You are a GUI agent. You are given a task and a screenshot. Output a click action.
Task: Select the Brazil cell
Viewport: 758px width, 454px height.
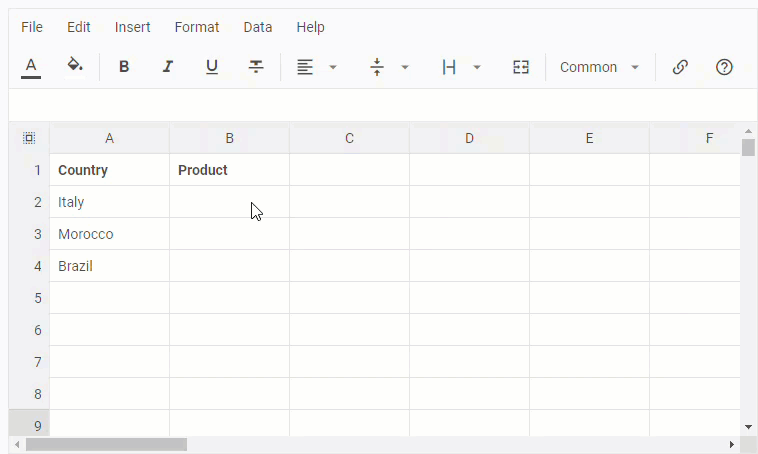coord(110,265)
